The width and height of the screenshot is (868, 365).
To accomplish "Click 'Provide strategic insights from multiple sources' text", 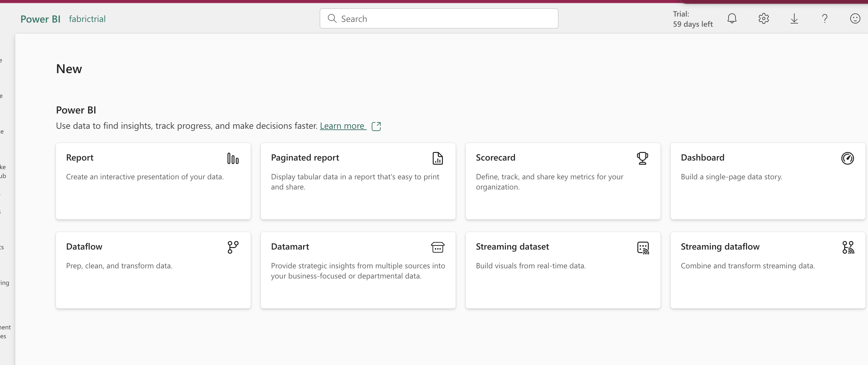I will pos(358,271).
